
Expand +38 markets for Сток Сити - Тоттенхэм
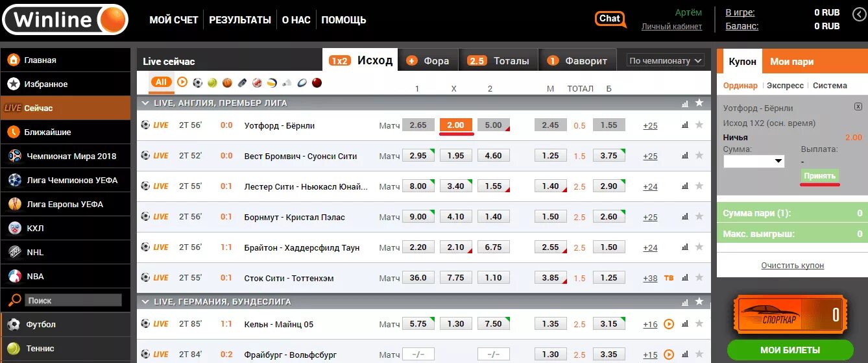pos(650,279)
